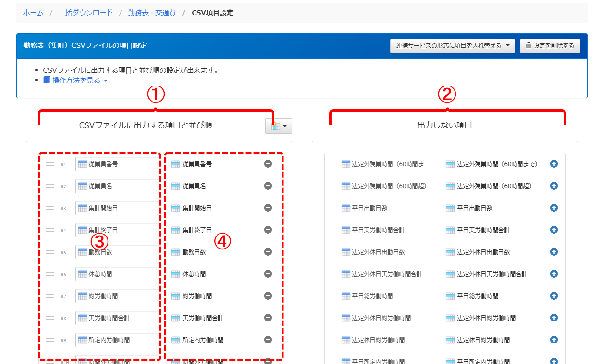
Task: Edit the 勤務日数 header name field
Action: click(x=117, y=252)
